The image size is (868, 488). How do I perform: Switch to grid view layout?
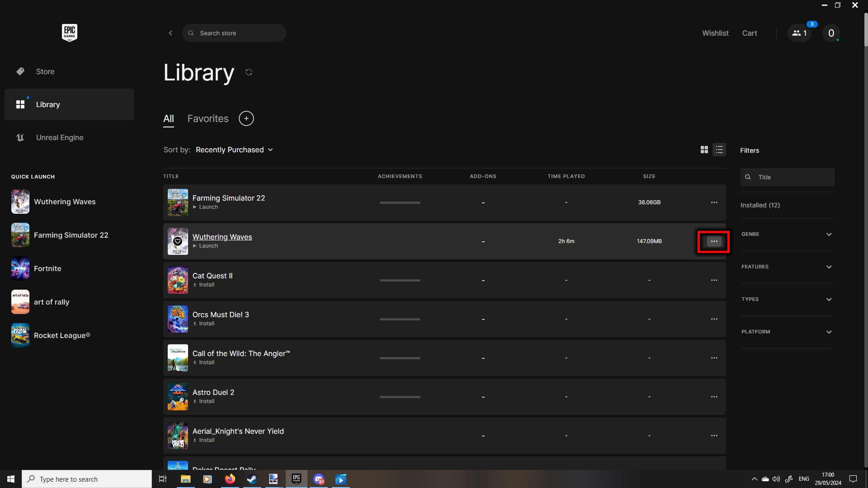704,150
